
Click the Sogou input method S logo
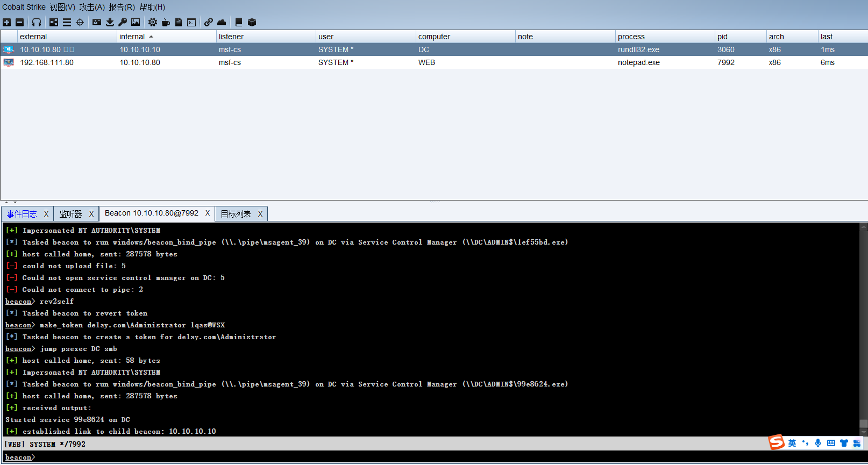click(x=777, y=442)
